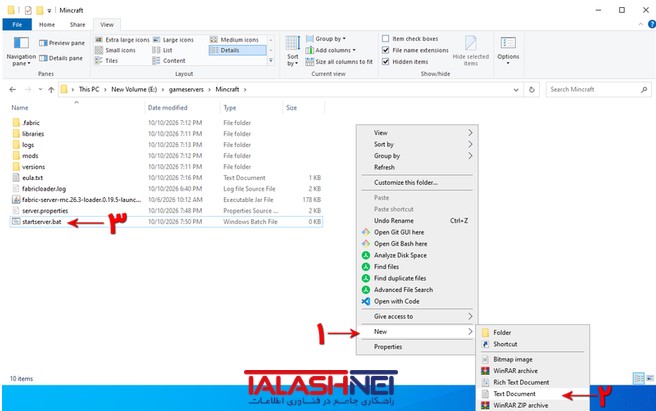Expand the Group by context submenu
The width and height of the screenshot is (656, 411).
click(417, 156)
